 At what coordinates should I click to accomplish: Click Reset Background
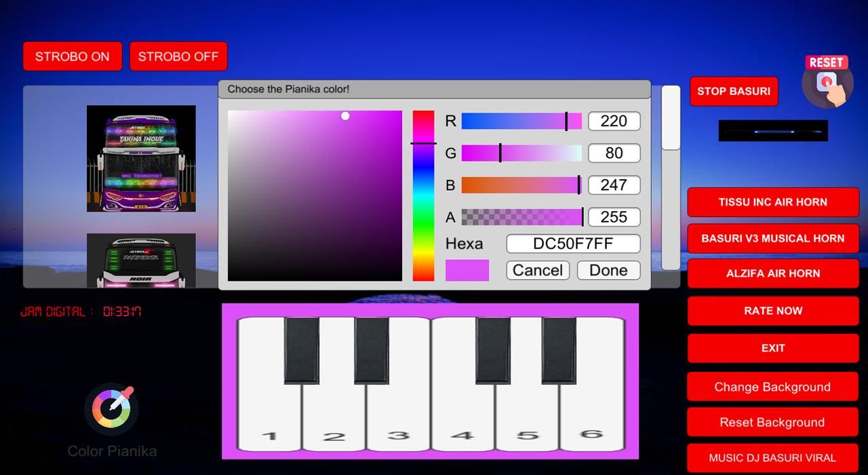click(x=772, y=422)
